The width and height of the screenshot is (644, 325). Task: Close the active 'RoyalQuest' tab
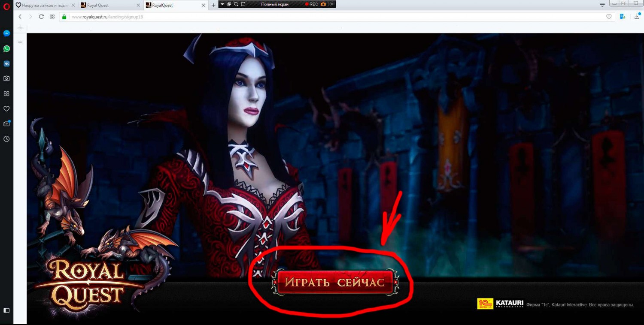(x=203, y=5)
